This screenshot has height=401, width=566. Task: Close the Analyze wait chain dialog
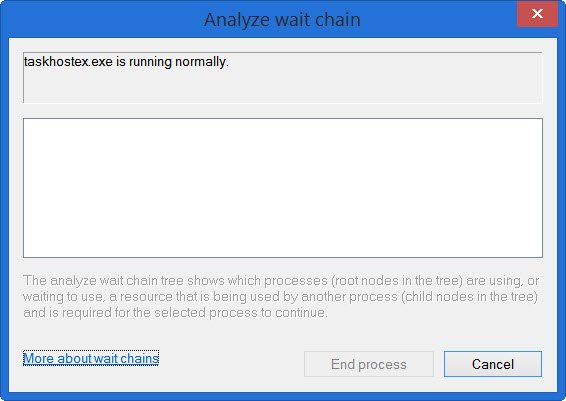[x=537, y=14]
